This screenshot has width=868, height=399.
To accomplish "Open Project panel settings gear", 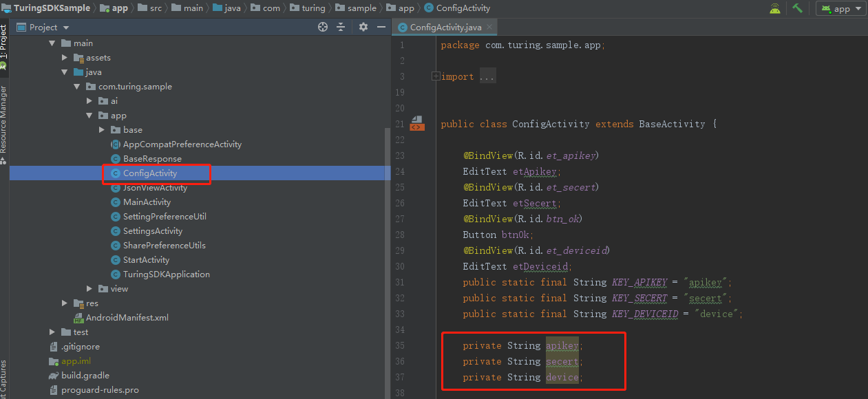I will [363, 27].
